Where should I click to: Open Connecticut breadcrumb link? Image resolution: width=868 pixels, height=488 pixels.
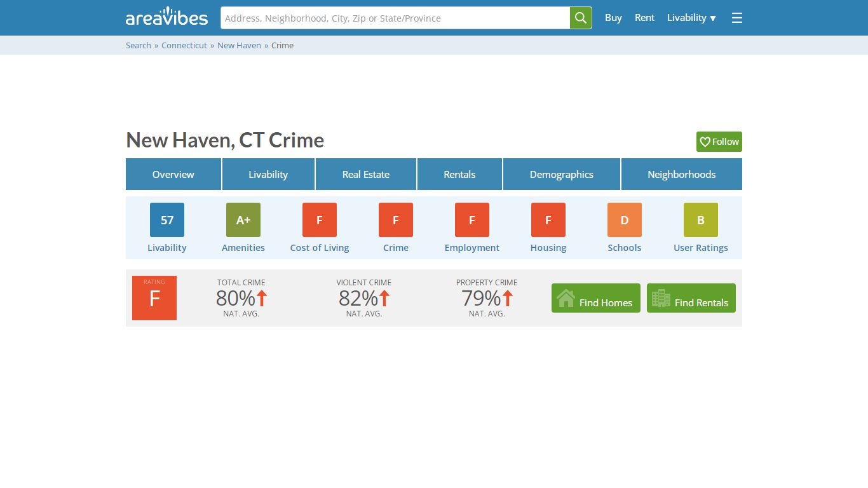click(184, 45)
